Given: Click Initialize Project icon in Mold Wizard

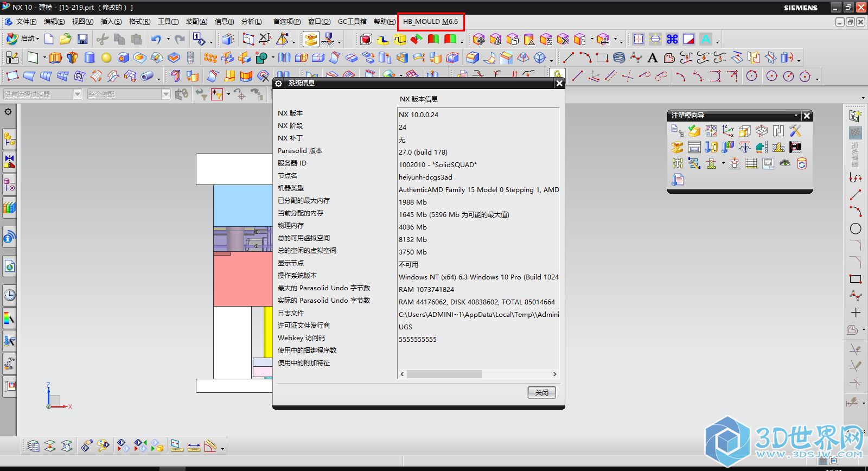Looking at the screenshot, I should coord(677,131).
